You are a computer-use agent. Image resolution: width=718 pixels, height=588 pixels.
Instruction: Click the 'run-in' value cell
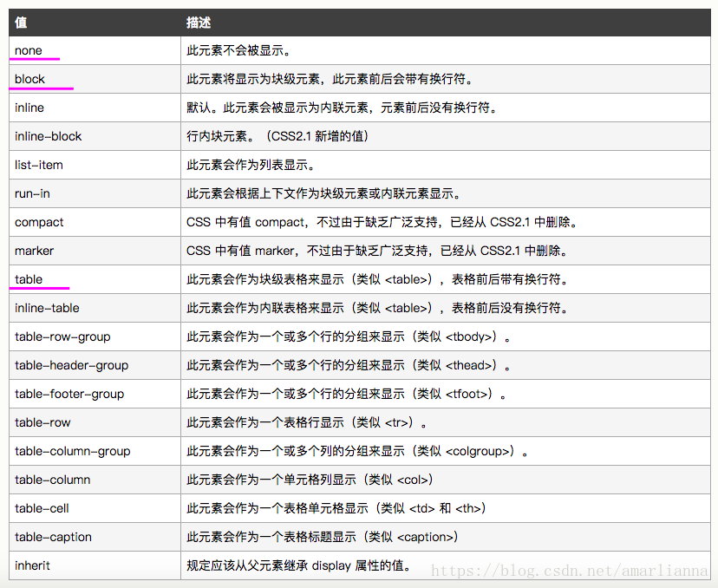[95, 193]
